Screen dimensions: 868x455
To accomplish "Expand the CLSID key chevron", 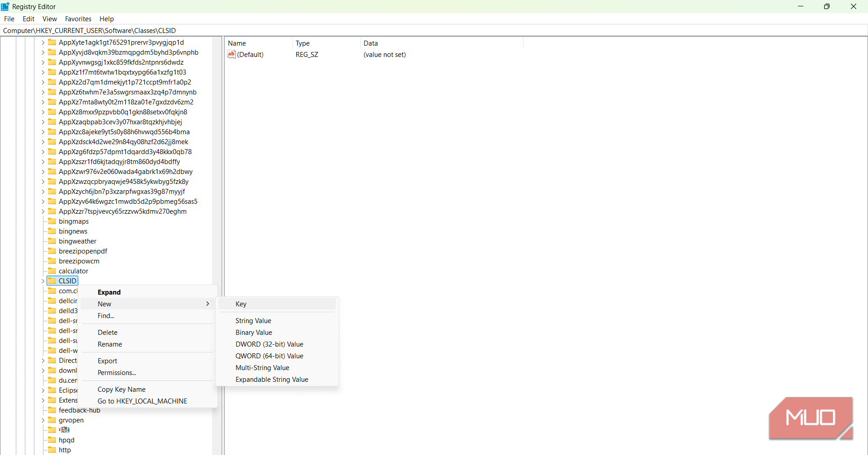I will coord(43,281).
